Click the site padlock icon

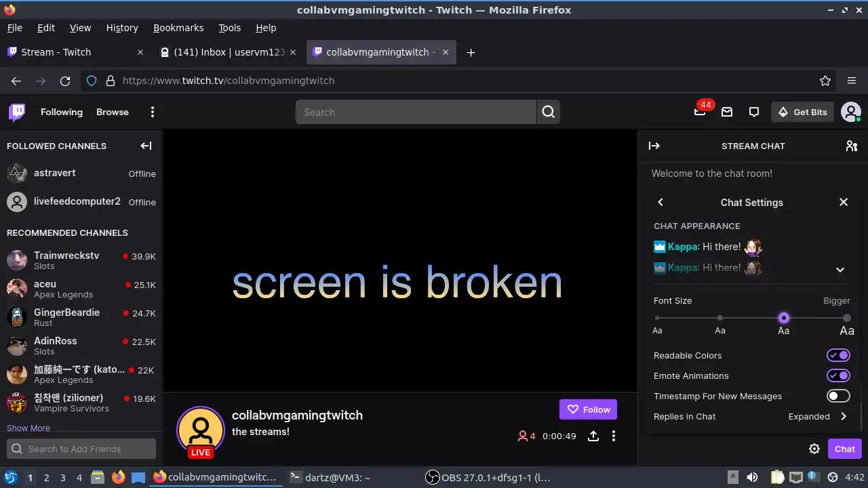coord(111,81)
